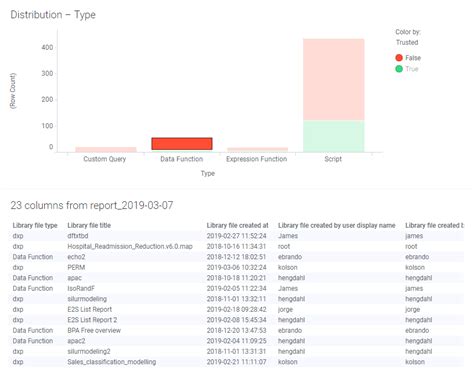Click the 2019-02-21 11:11:07 date cell
This screenshot has width=474, height=372.
[x=236, y=362]
